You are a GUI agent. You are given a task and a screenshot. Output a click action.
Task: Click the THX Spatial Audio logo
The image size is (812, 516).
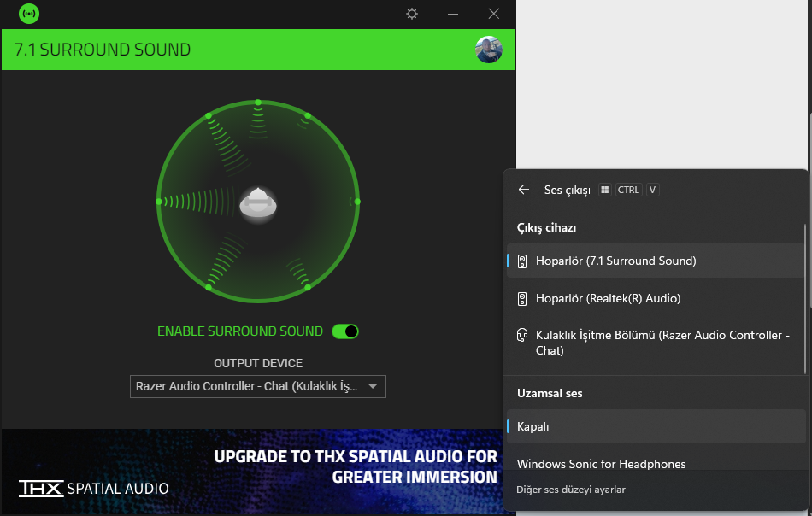click(x=94, y=488)
